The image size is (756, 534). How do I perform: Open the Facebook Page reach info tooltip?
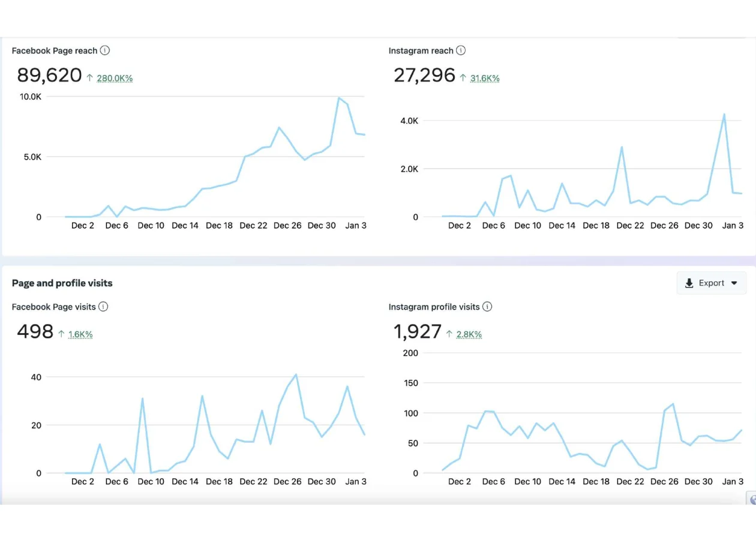pyautogui.click(x=106, y=50)
